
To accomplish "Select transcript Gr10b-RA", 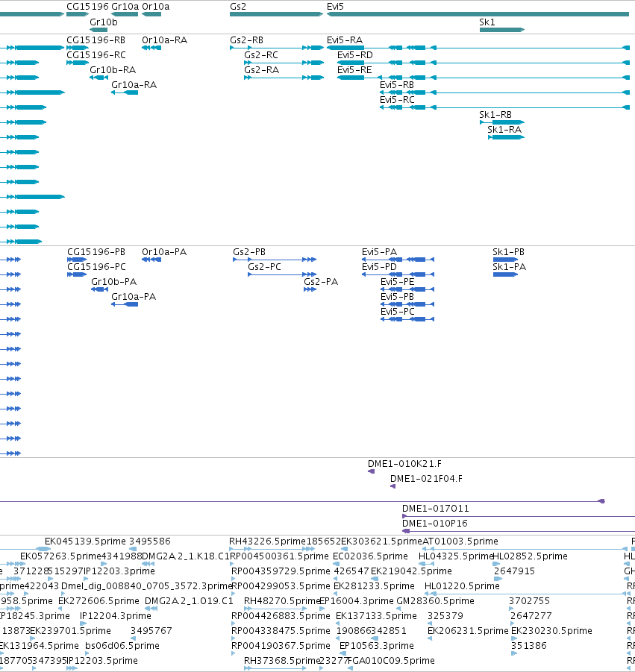I will pos(113,70).
